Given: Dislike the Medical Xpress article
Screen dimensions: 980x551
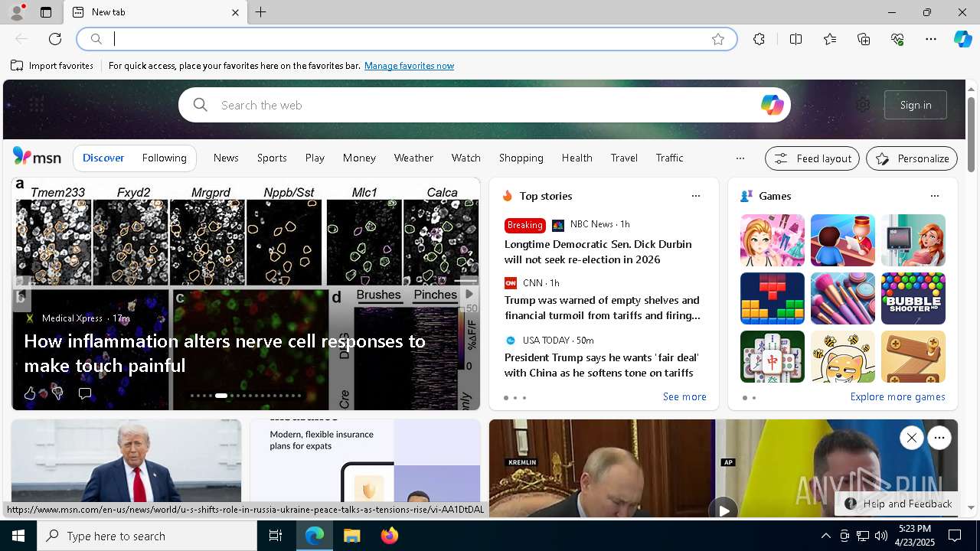Looking at the screenshot, I should [57, 393].
